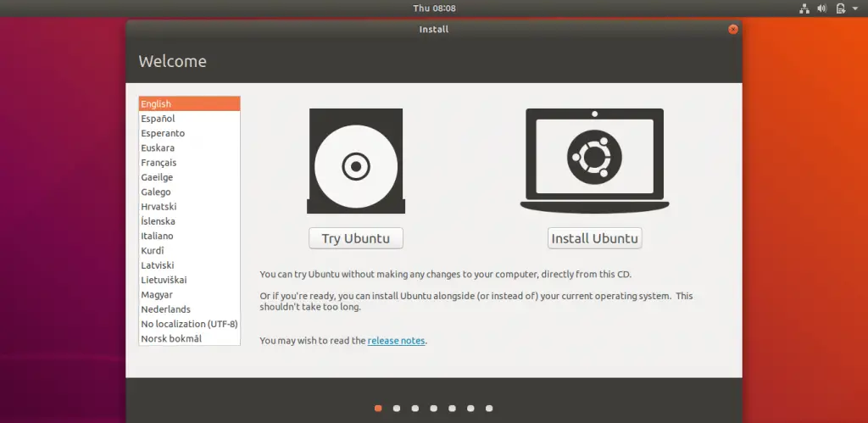Select Magyar in the language list

click(x=189, y=294)
